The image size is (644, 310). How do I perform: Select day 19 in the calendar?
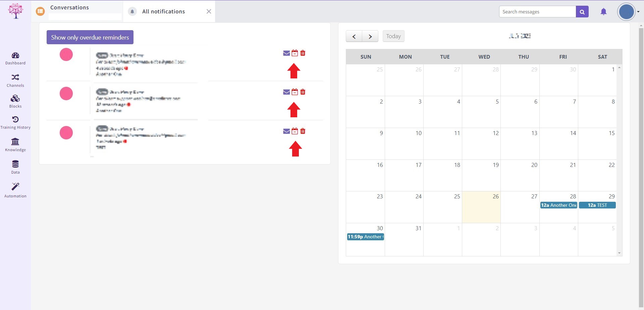coord(481,176)
